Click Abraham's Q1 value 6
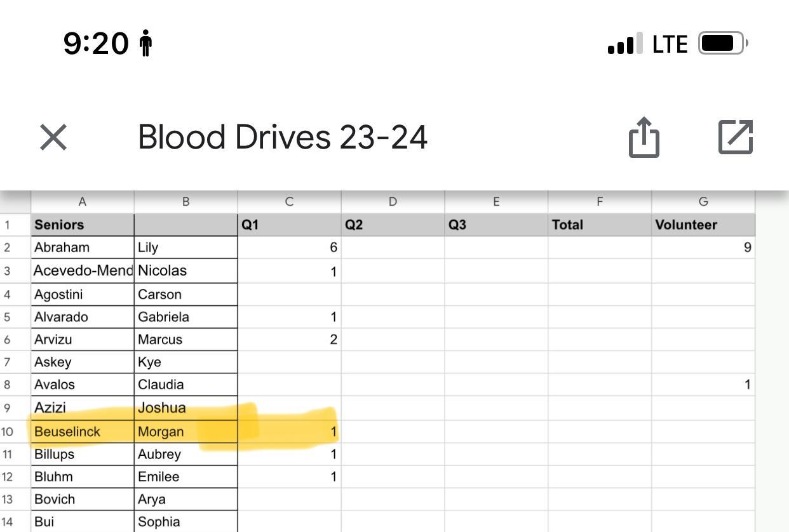 tap(289, 248)
